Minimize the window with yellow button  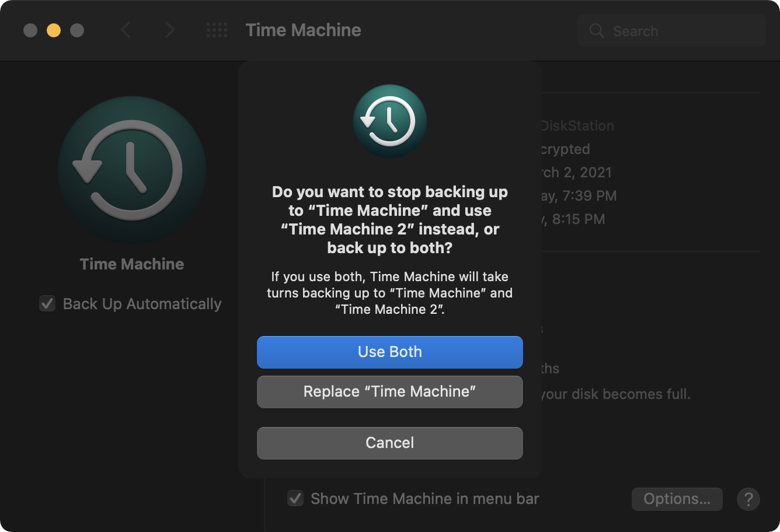click(x=54, y=30)
